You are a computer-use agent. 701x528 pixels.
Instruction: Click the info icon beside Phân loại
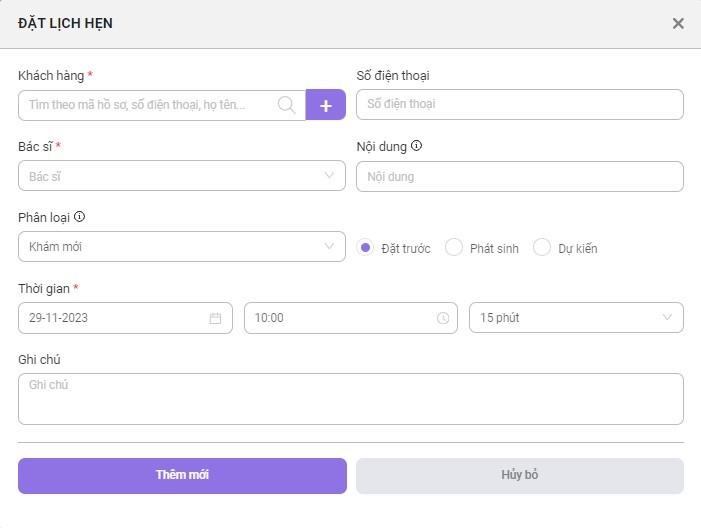pos(80,217)
